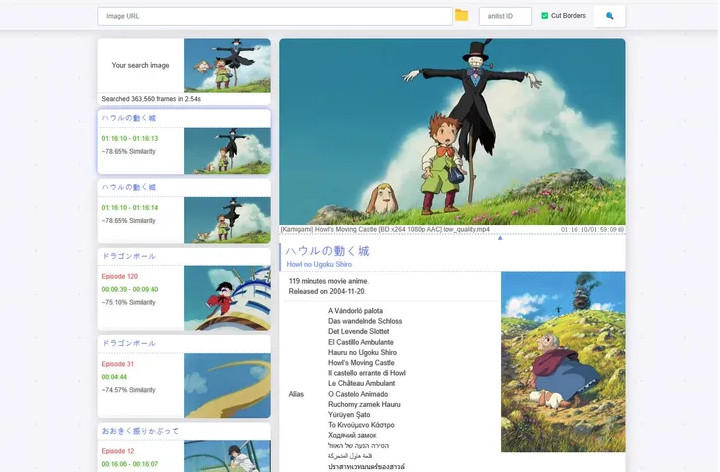Click the 01:16:10/01:59:09 time display
Image resolution: width=720 pixels, height=472 pixels.
[x=590, y=229]
